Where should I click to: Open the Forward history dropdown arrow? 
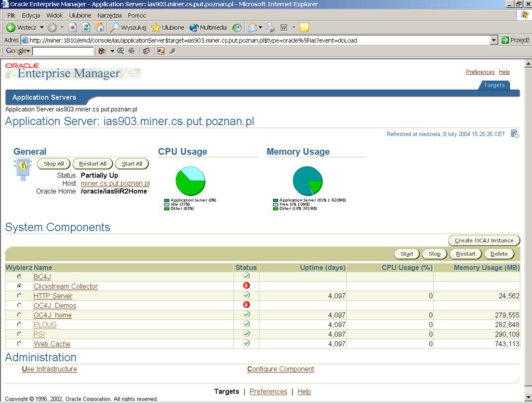(x=62, y=28)
